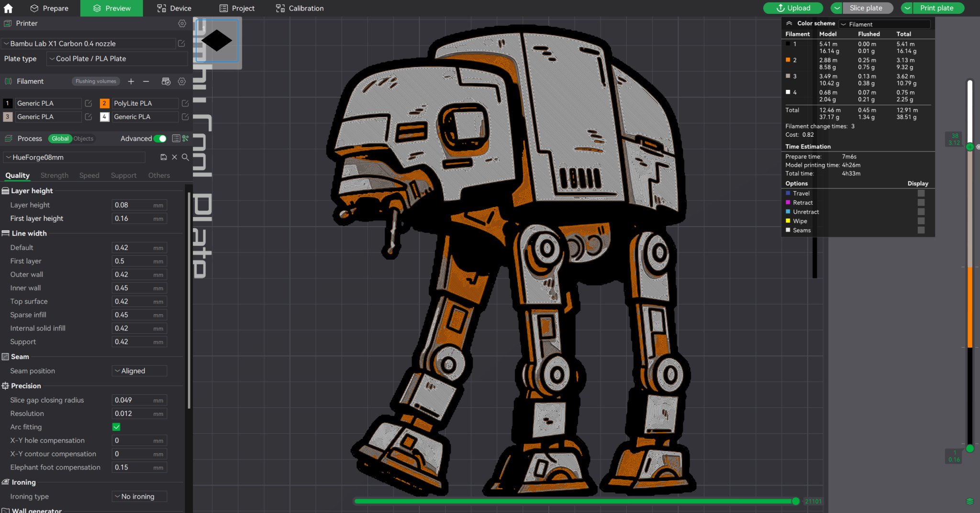Switch to the Device tab
The image size is (980, 513).
[174, 8]
